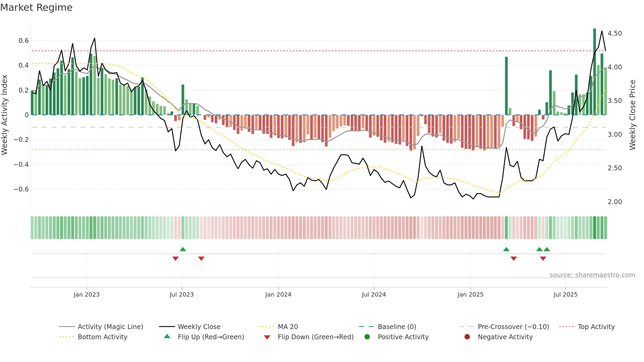644x362 pixels.
Task: Click the Weekly Close legend entry
Action: pos(190,327)
